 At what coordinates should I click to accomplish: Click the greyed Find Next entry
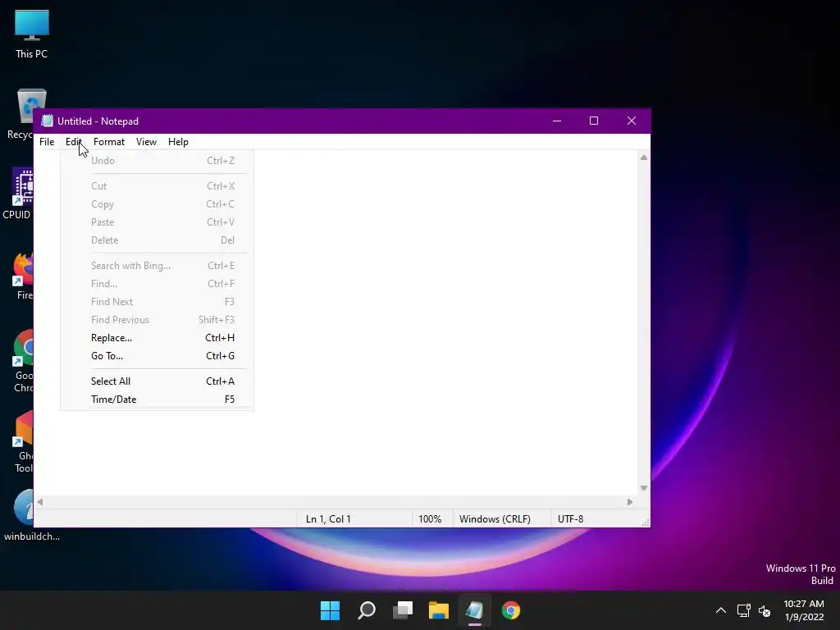tap(157, 302)
